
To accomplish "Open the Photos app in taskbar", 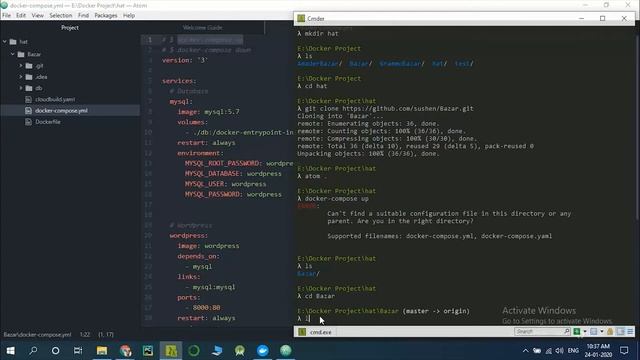I will point(148,350).
